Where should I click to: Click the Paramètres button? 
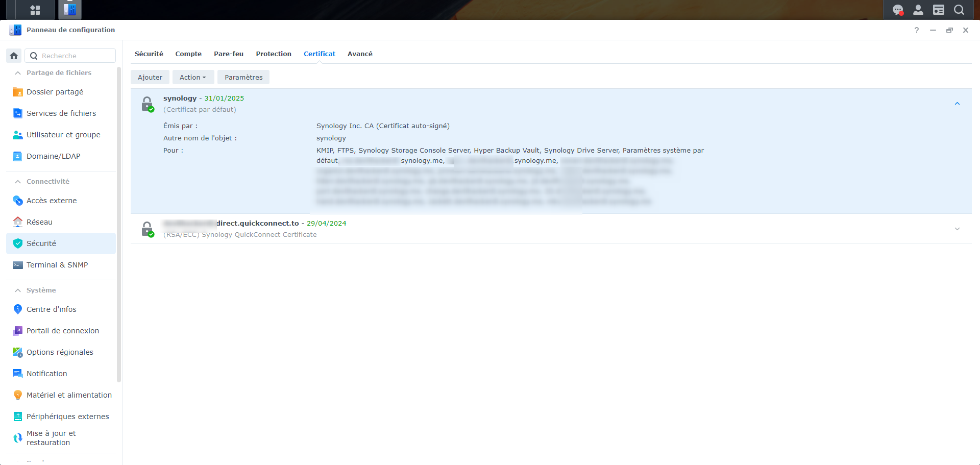click(243, 77)
